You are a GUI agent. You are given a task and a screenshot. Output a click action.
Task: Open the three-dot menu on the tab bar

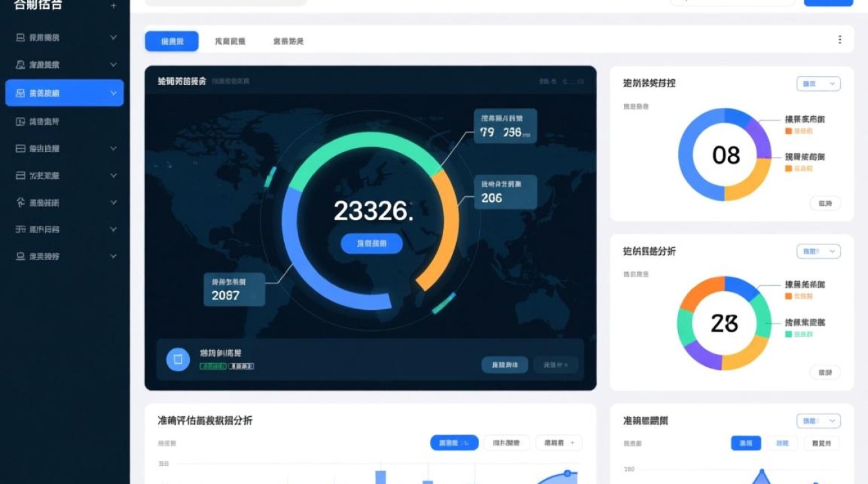tap(840, 40)
